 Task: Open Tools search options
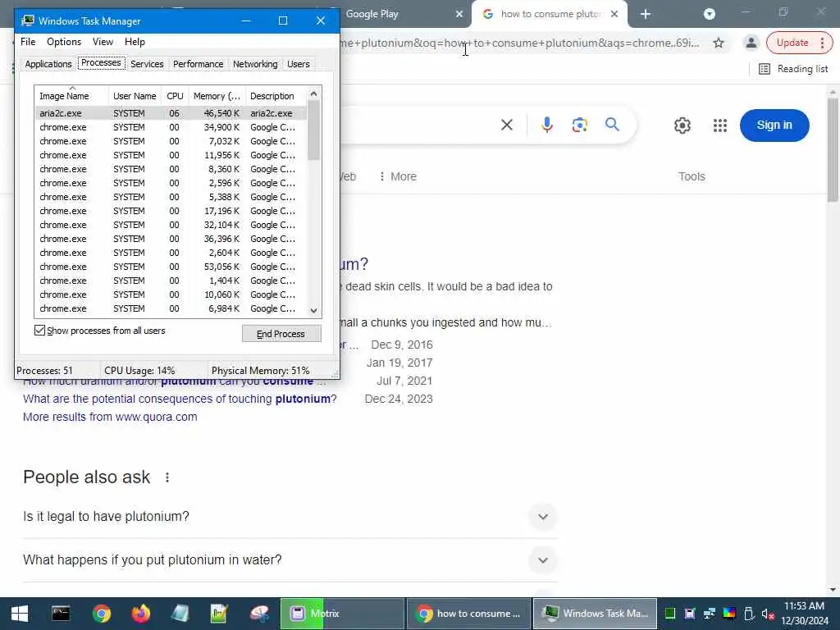tap(691, 176)
